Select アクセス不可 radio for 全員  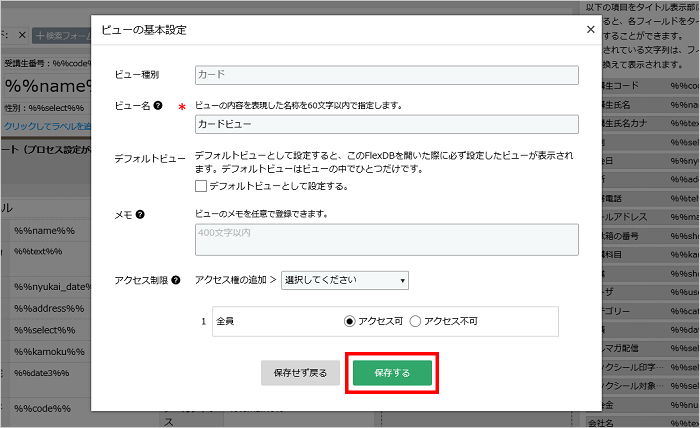click(415, 321)
